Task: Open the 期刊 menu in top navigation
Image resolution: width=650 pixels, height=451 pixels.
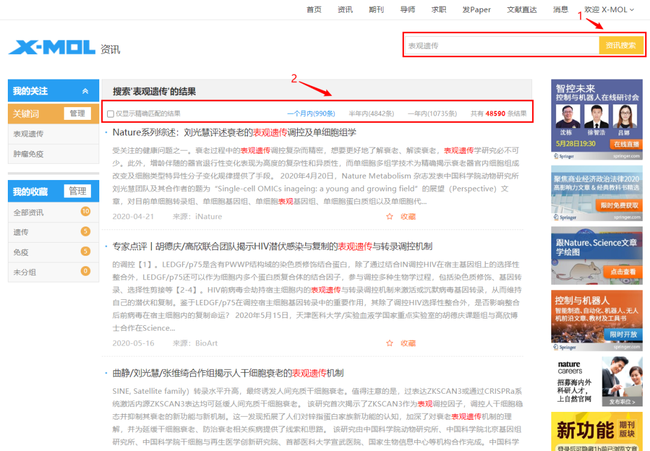Action: (x=376, y=9)
